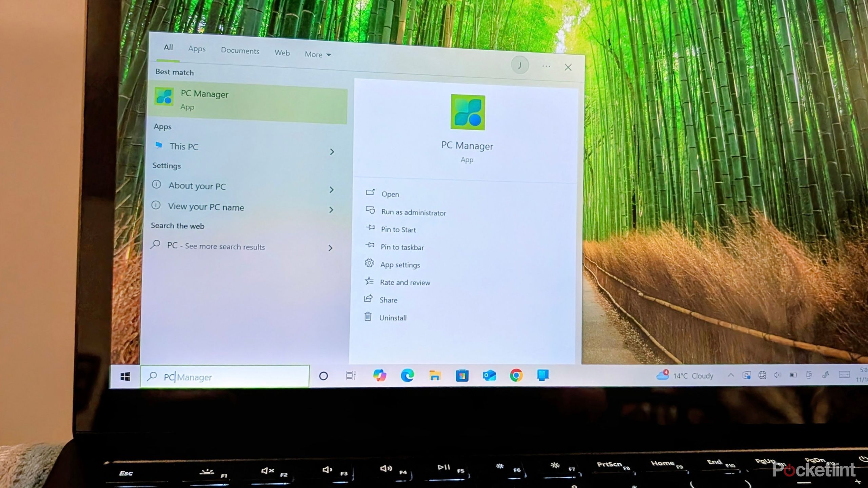Show hidden system tray icons
868x488 pixels.
[731, 375]
